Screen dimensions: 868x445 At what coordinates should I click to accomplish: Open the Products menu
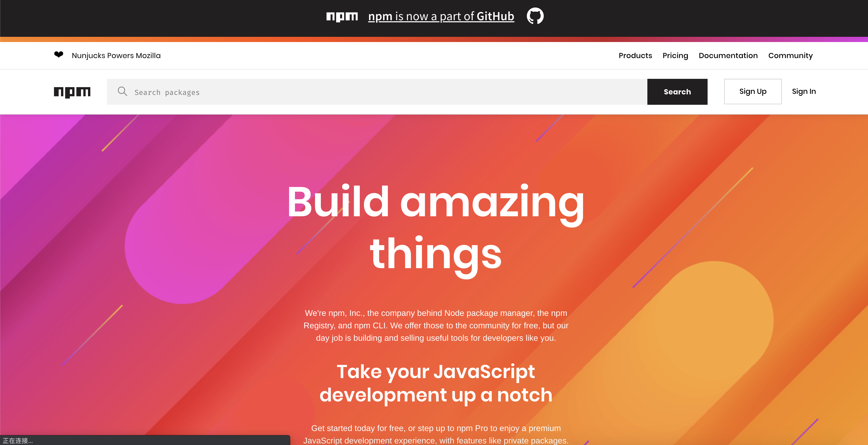[635, 55]
